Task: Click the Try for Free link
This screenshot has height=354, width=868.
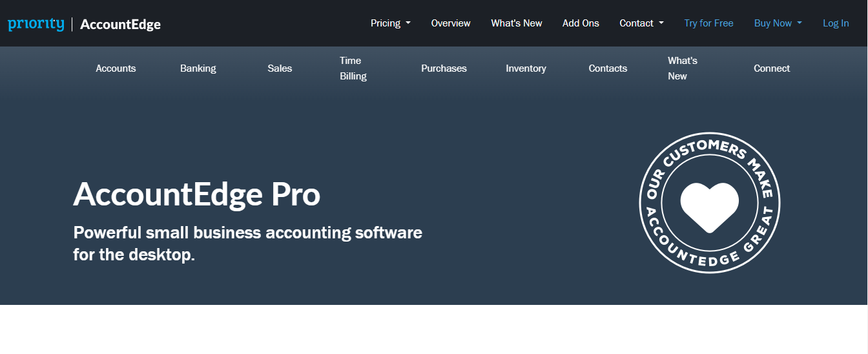Action: pyautogui.click(x=708, y=23)
